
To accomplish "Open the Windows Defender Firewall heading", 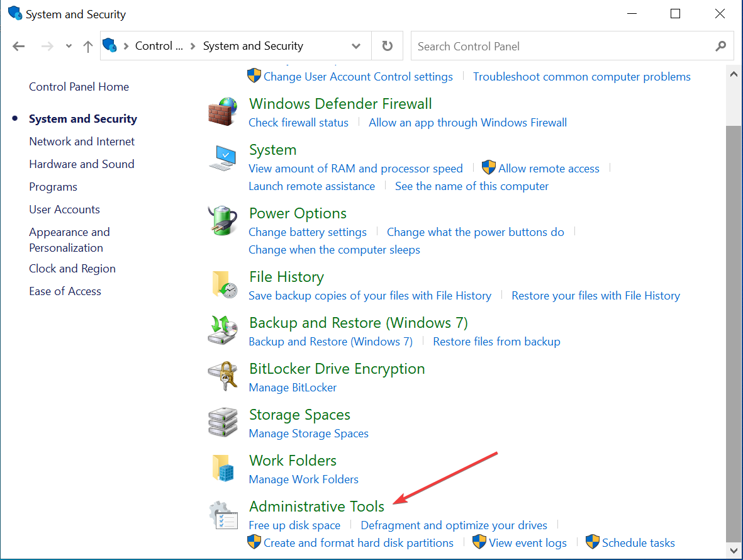I will (x=340, y=104).
